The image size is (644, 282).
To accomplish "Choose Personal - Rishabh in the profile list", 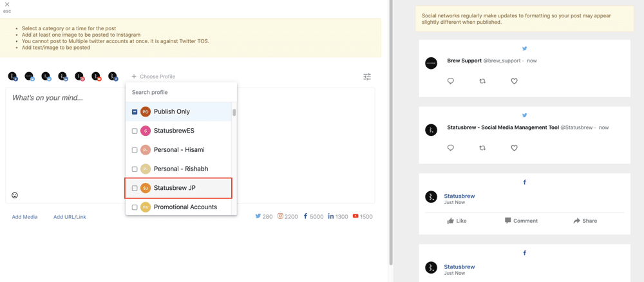I will coord(180,169).
